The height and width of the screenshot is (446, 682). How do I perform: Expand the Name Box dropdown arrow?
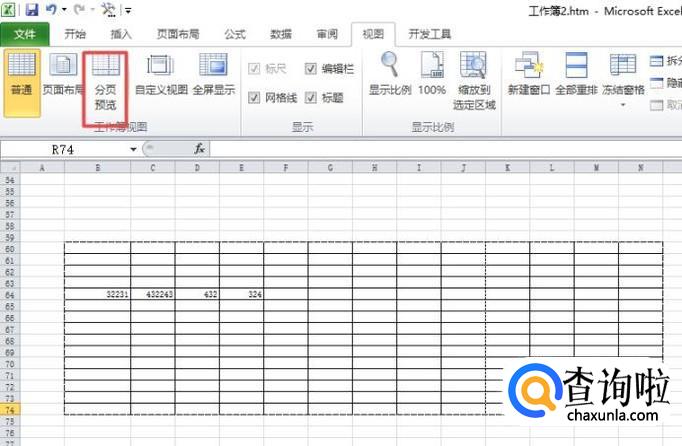(x=133, y=149)
